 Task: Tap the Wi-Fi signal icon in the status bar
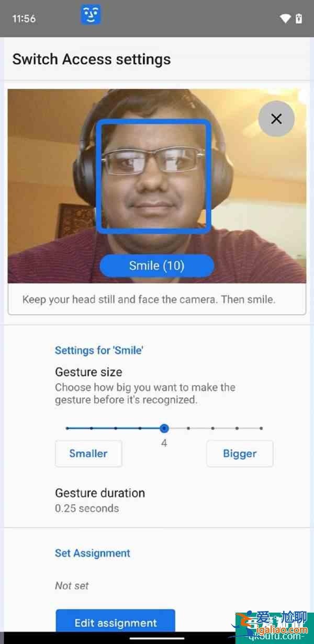pos(285,19)
